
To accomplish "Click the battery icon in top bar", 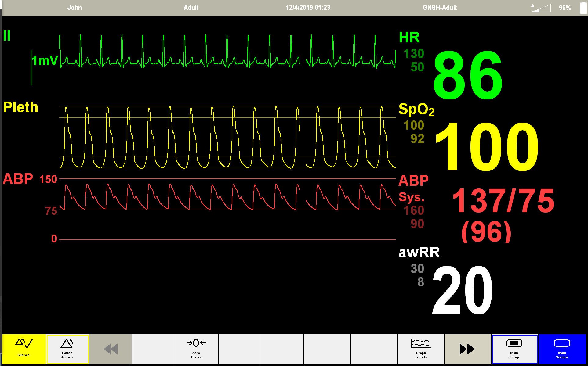I will (x=583, y=8).
